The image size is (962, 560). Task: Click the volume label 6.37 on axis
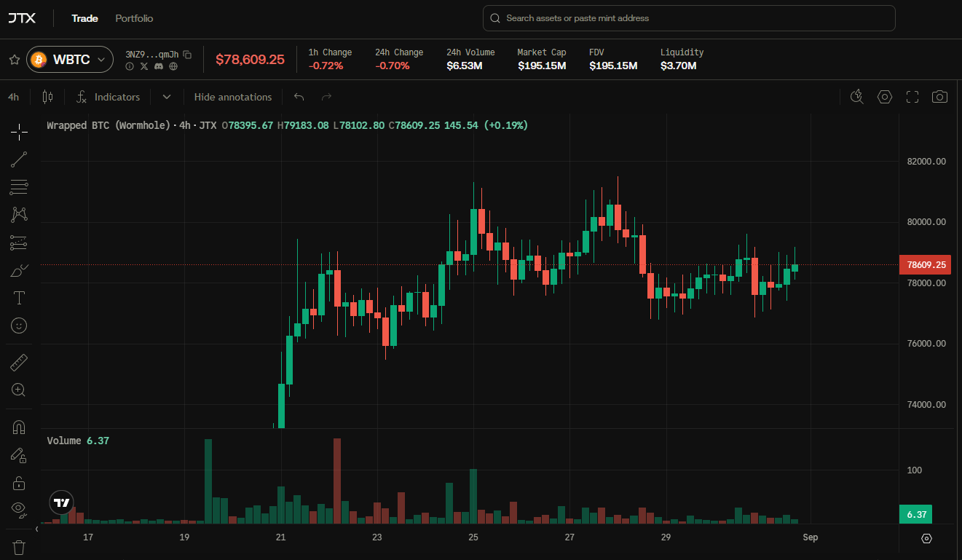(917, 515)
